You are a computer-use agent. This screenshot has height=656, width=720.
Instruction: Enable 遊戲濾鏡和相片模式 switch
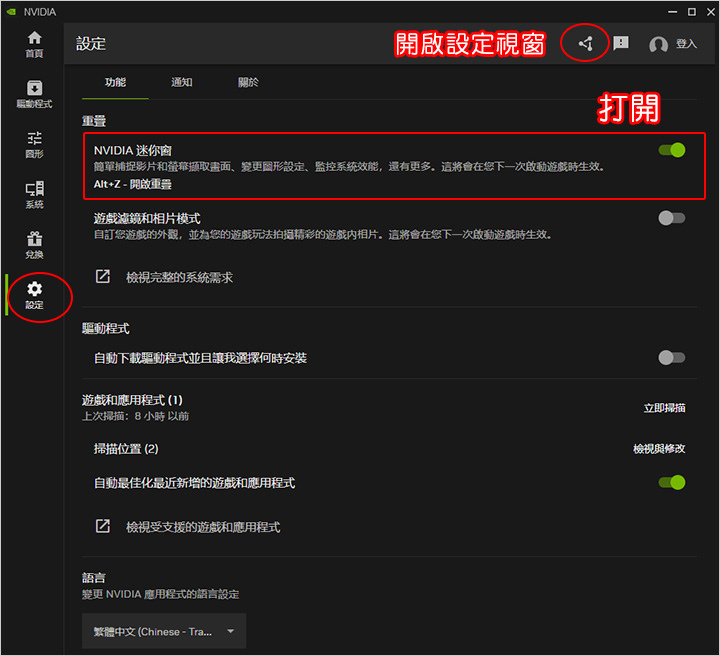pyautogui.click(x=672, y=218)
